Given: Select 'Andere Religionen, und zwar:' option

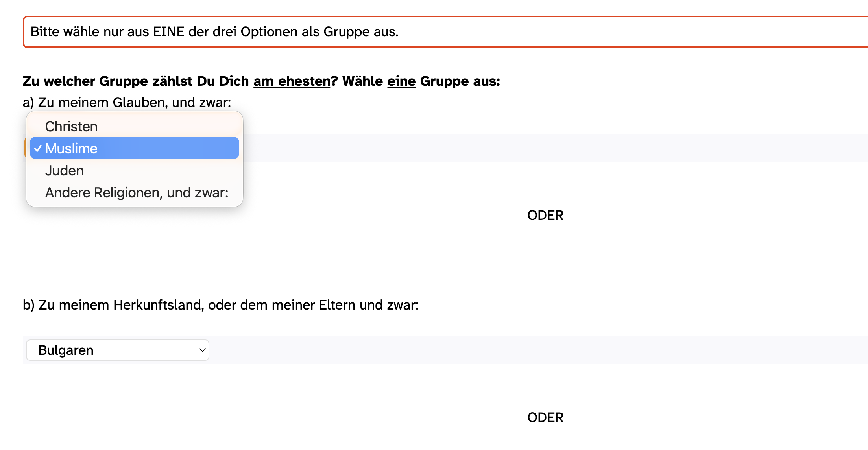Looking at the screenshot, I should pos(137,193).
